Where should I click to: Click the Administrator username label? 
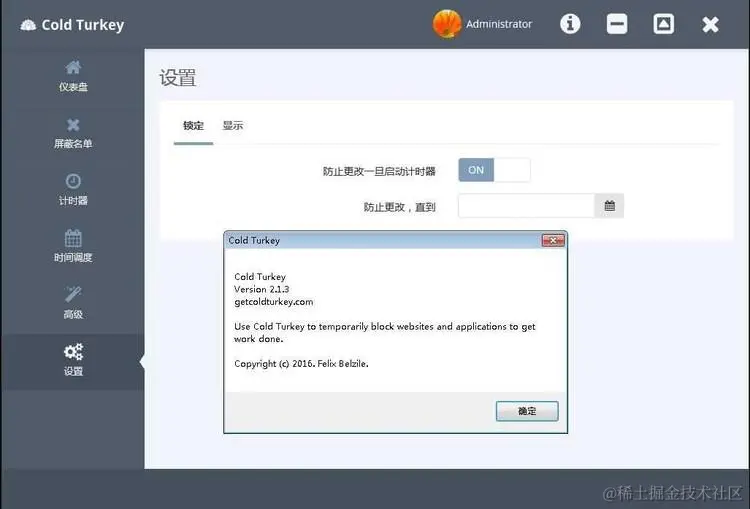point(499,24)
